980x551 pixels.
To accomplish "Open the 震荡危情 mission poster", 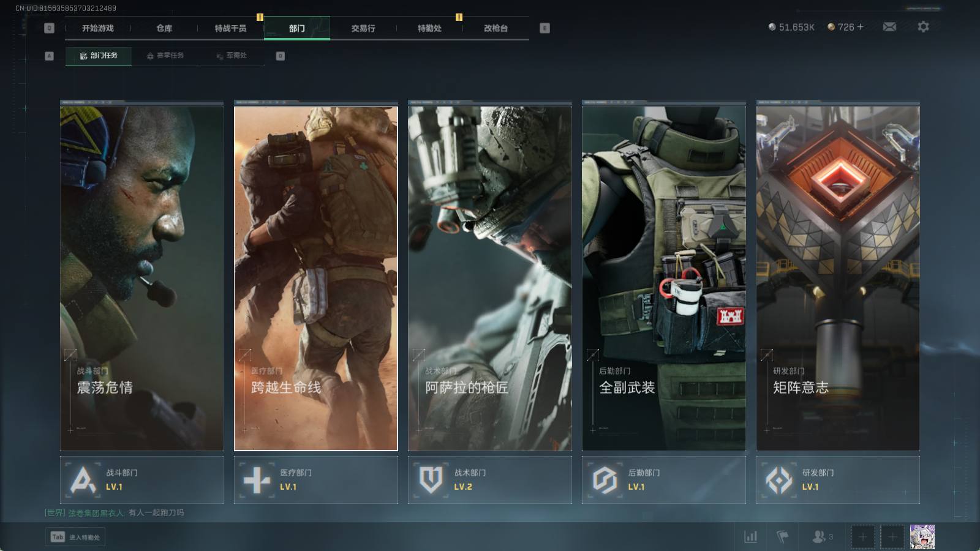I will click(x=141, y=279).
